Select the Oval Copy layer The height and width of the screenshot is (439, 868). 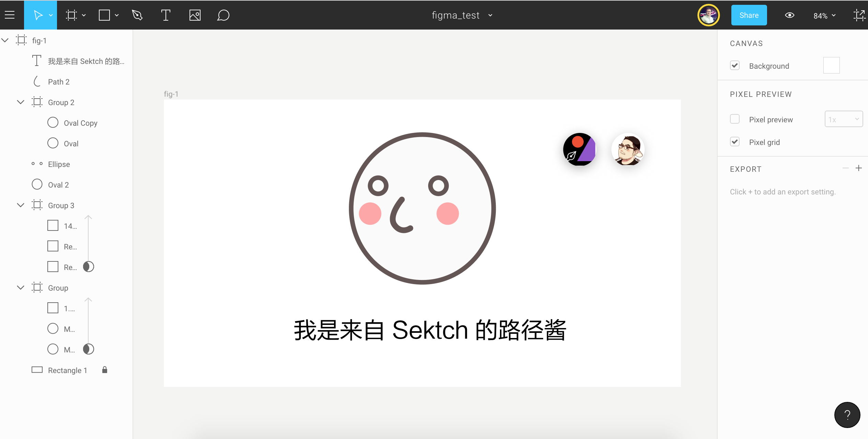(80, 123)
